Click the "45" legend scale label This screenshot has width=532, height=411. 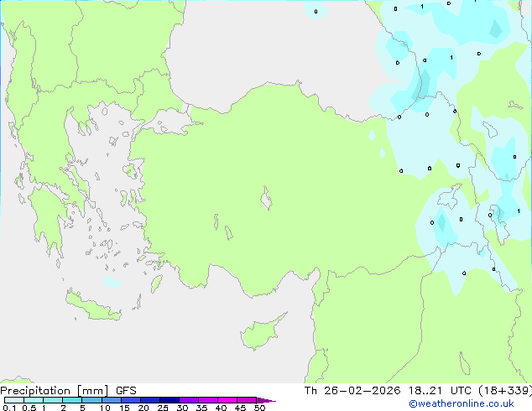(x=240, y=408)
